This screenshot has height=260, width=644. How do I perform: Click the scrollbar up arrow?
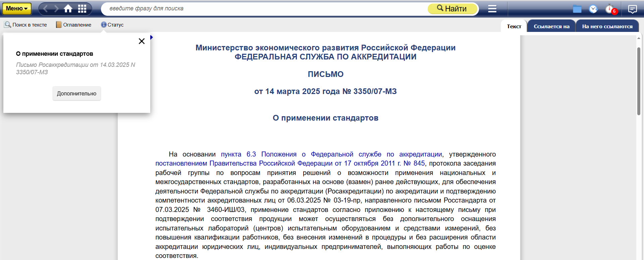point(639,38)
